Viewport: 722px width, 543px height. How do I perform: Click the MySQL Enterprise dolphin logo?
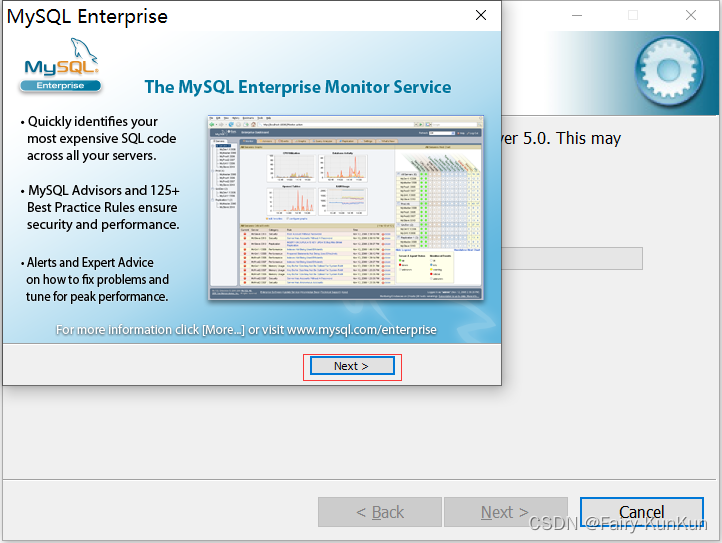point(61,65)
